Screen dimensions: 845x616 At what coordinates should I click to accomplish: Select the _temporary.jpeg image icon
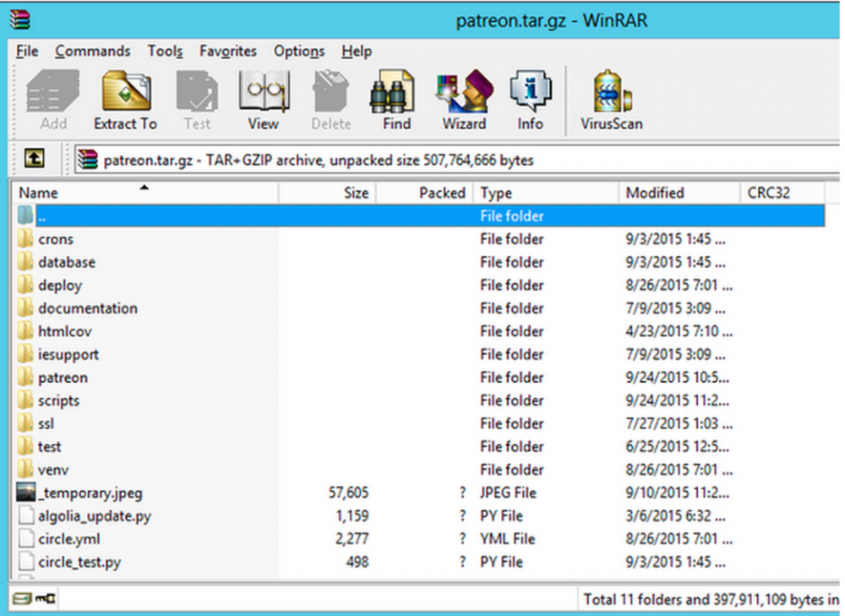tap(26, 493)
